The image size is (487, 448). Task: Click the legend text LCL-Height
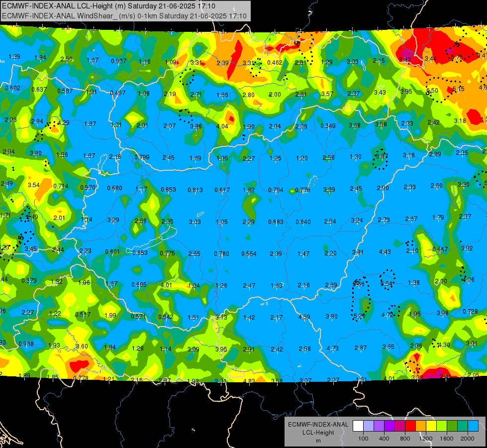(318, 433)
